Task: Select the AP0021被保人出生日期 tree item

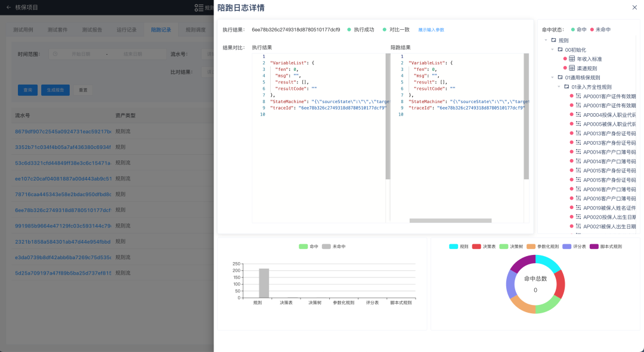Action: click(609, 226)
